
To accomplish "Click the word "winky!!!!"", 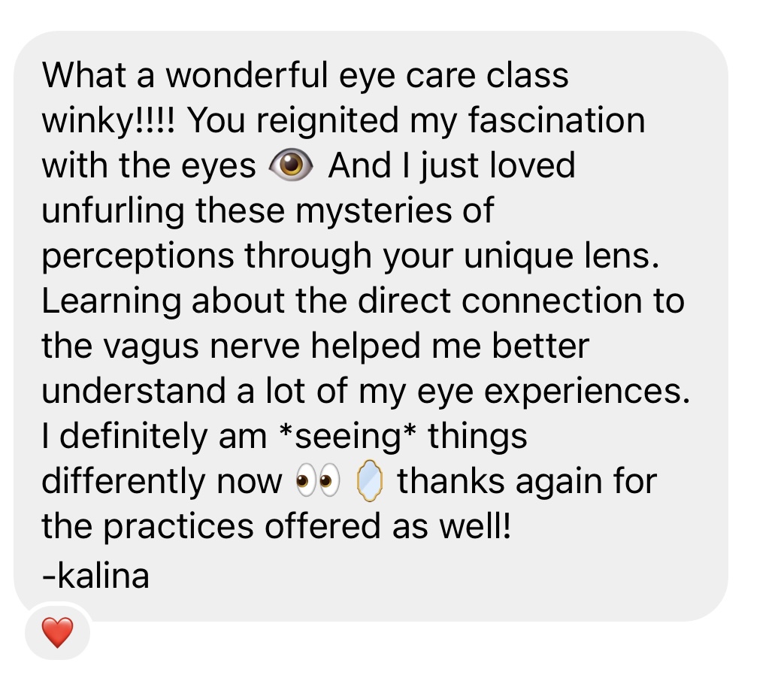I will pyautogui.click(x=108, y=122).
